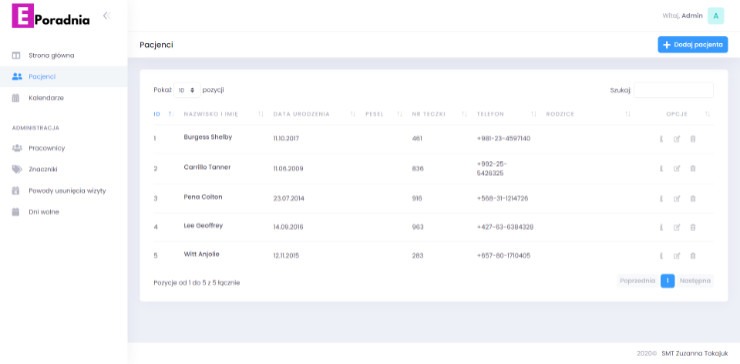Screen dimensions: 740x364
Task: Click the name Lee Geoffrey
Action: pos(203,226)
